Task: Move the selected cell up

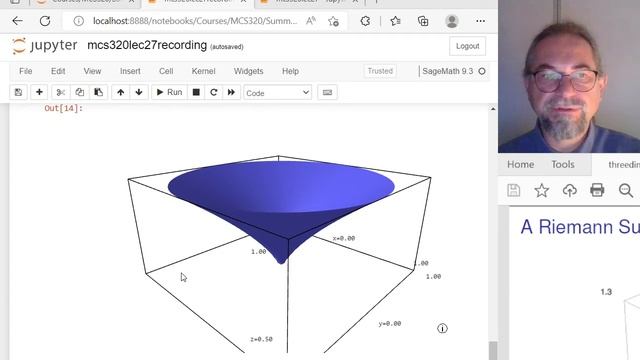Action: click(x=120, y=92)
